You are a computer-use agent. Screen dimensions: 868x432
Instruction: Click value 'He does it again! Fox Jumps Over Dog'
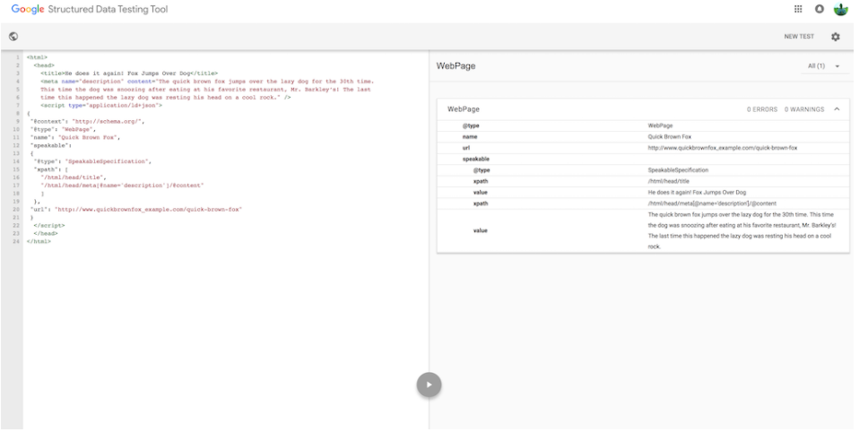pos(697,193)
